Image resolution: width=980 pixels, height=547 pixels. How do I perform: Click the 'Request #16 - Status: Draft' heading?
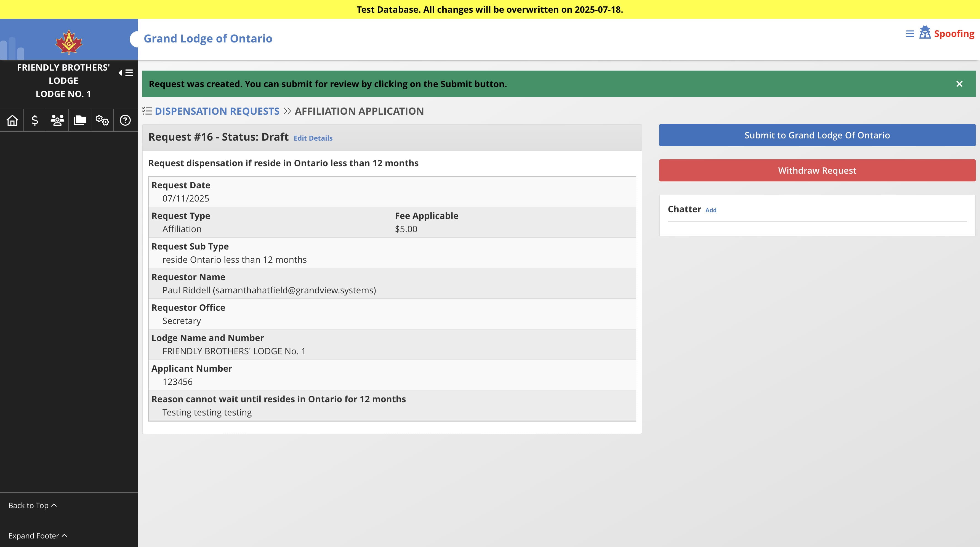(x=218, y=137)
